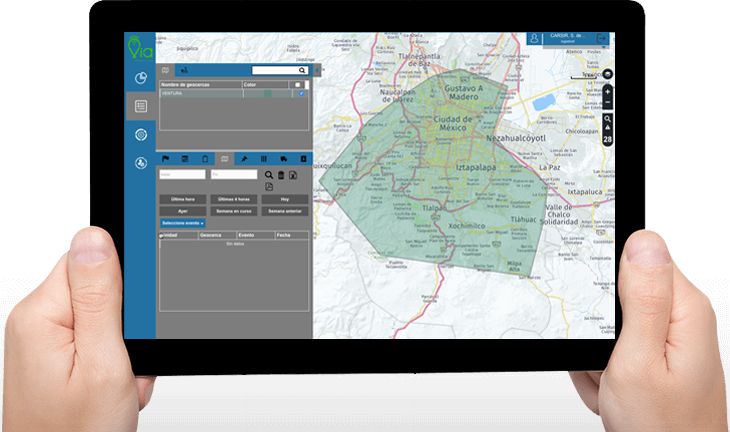Open the 'Seleccione evento' dropdown

pos(182,222)
